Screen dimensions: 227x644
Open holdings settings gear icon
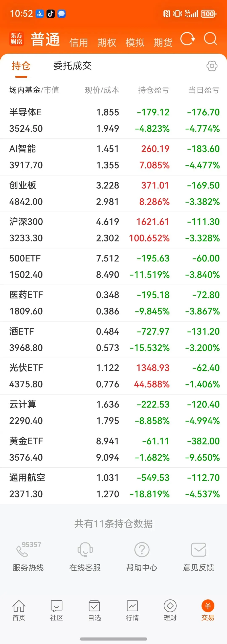pyautogui.click(x=212, y=66)
